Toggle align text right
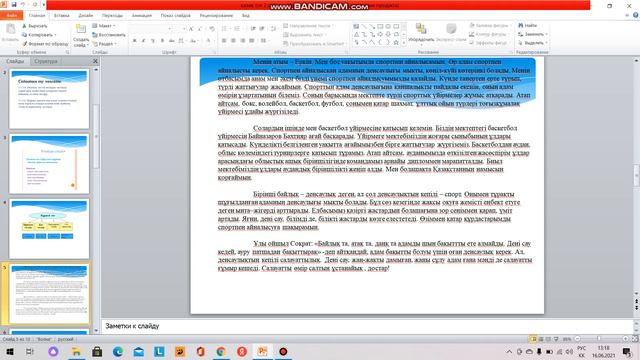Viewport: 640px width, 360px height. [242, 41]
